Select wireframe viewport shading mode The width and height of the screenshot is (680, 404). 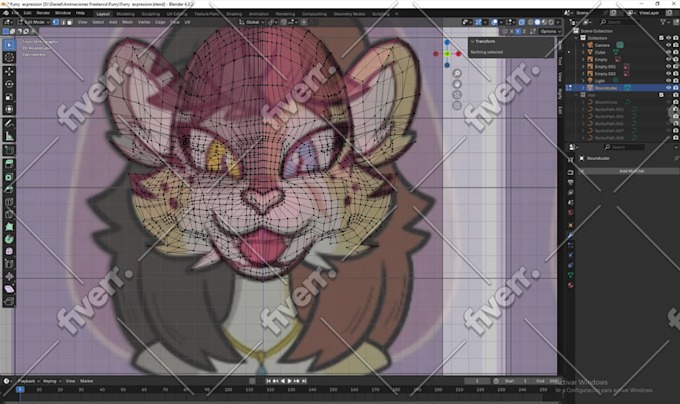530,22
